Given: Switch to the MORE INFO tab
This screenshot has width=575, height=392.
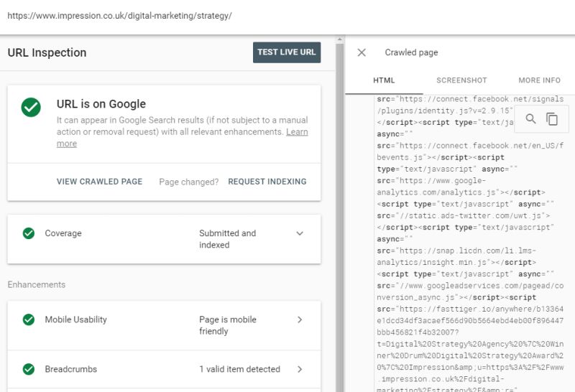Looking at the screenshot, I should tap(539, 80).
